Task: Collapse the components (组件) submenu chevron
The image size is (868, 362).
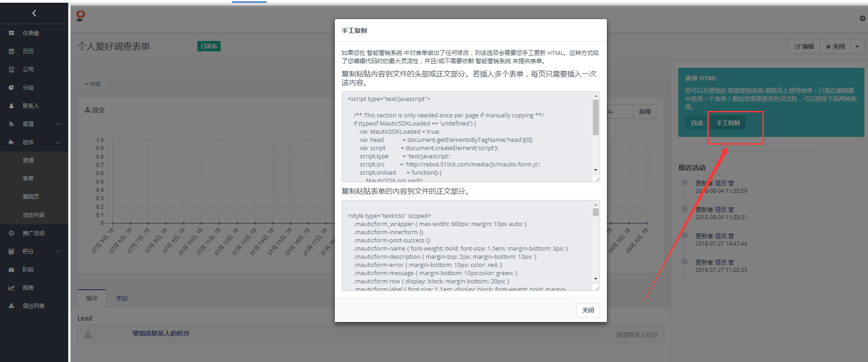Action: (58, 142)
